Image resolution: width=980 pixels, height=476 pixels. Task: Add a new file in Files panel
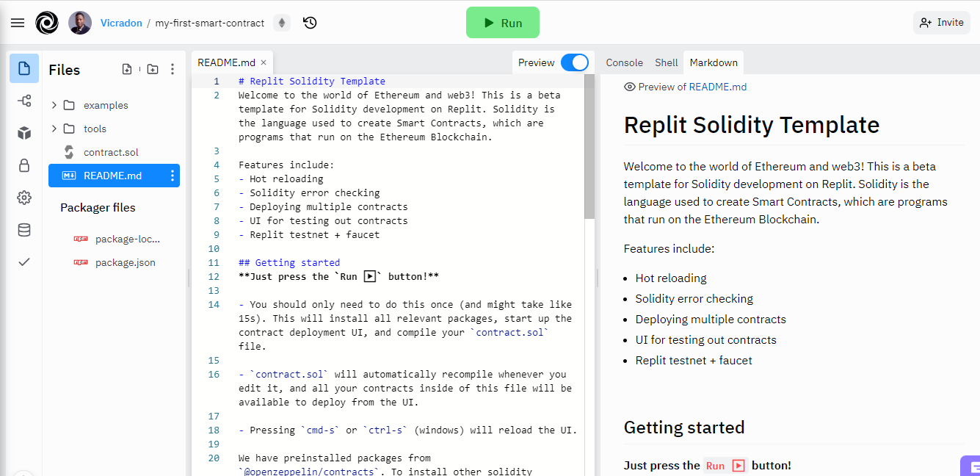pos(127,69)
